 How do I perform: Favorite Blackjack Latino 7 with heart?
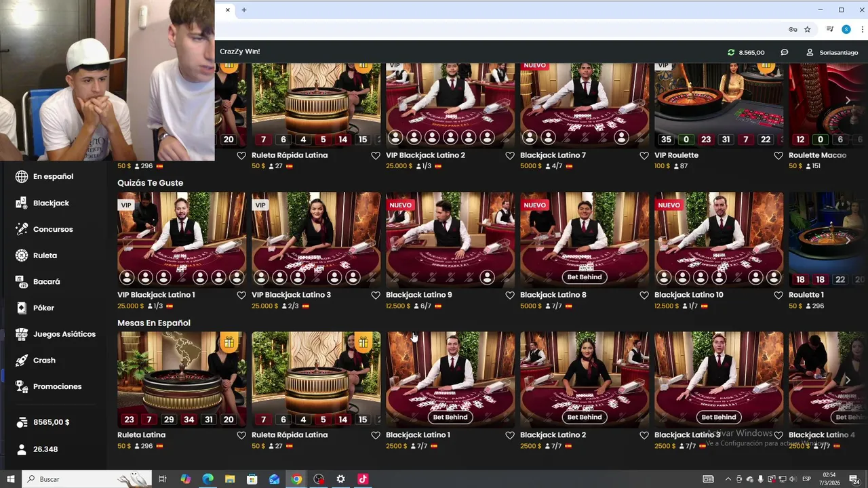click(x=644, y=156)
